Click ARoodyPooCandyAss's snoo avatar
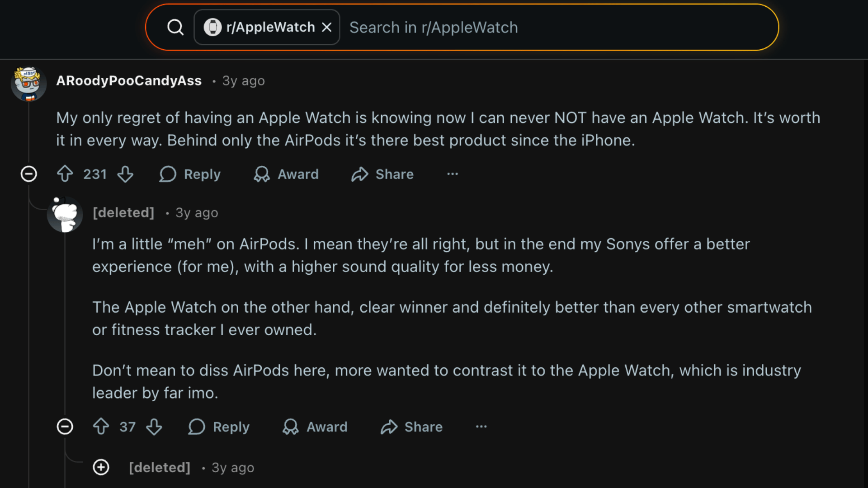Viewport: 868px width, 488px height. click(28, 83)
